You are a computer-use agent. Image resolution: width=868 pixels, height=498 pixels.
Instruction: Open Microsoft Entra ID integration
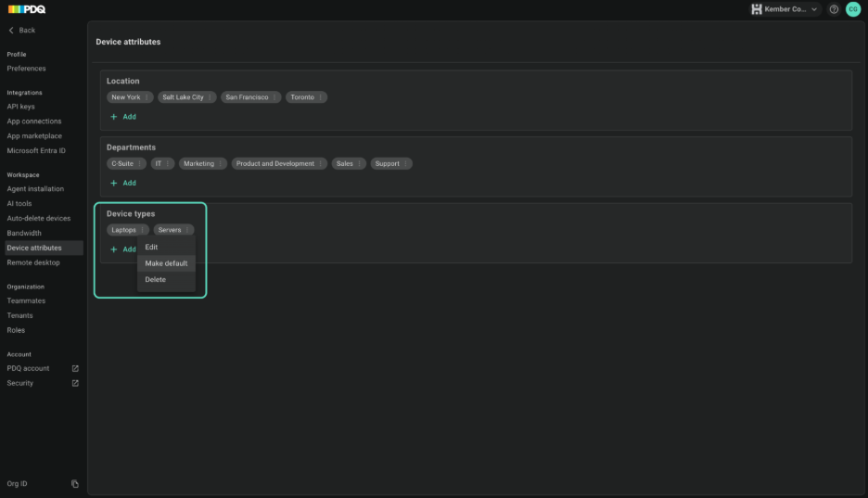(36, 150)
